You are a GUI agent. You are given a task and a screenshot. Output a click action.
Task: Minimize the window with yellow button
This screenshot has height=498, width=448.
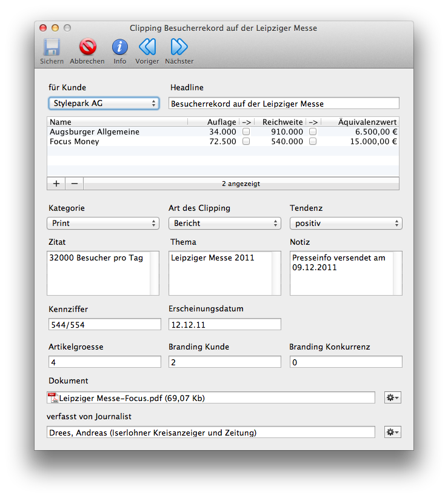(55, 28)
